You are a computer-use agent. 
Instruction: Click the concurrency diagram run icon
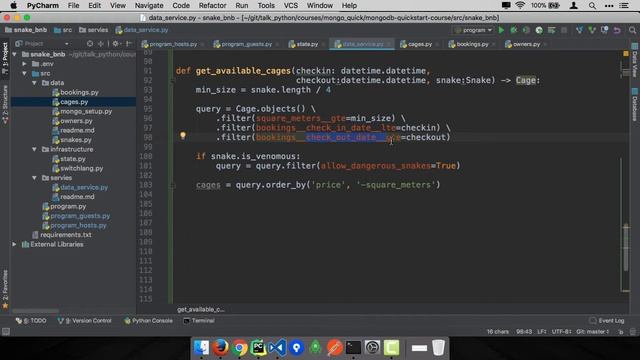(551, 30)
